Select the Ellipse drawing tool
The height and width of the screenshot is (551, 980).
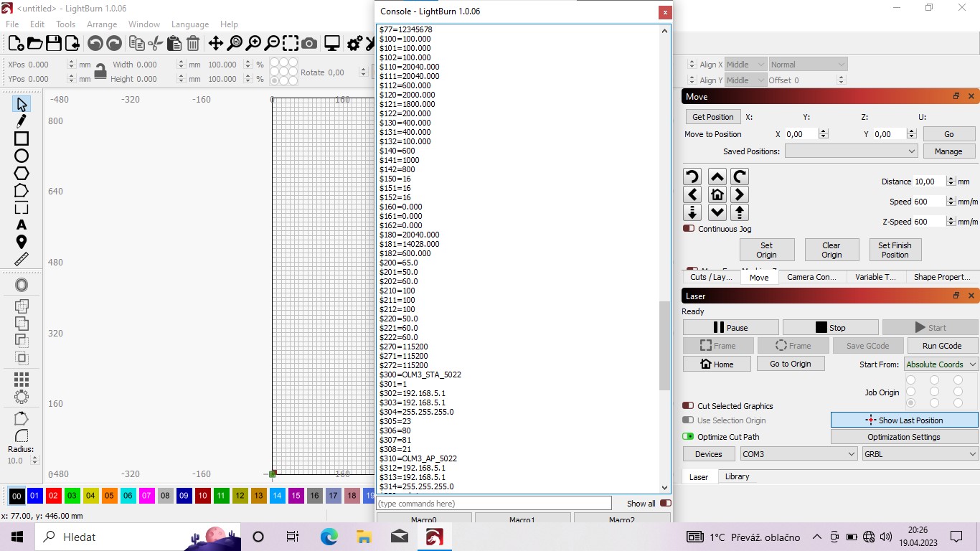coord(22,156)
